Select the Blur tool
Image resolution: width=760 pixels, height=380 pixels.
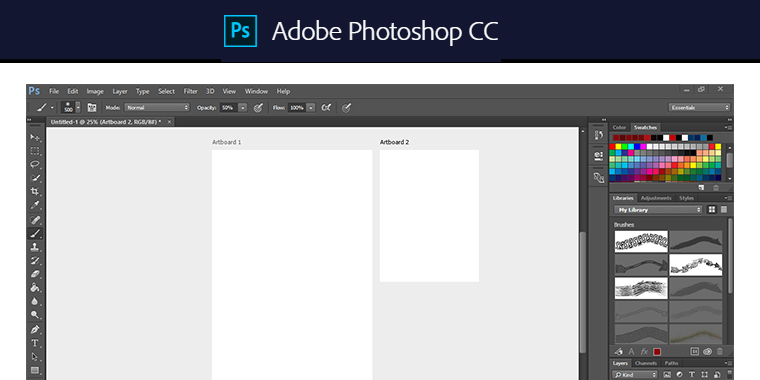tap(35, 301)
